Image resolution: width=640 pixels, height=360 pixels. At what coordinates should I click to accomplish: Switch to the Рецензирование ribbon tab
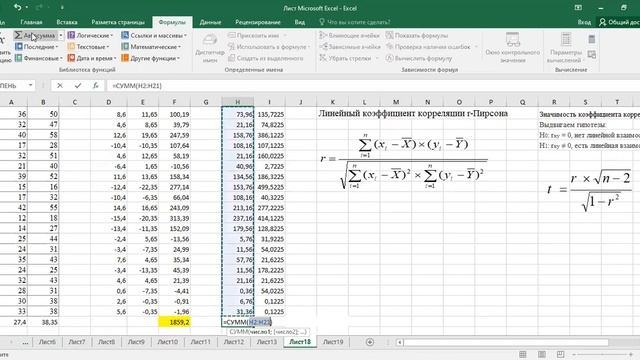(258, 22)
